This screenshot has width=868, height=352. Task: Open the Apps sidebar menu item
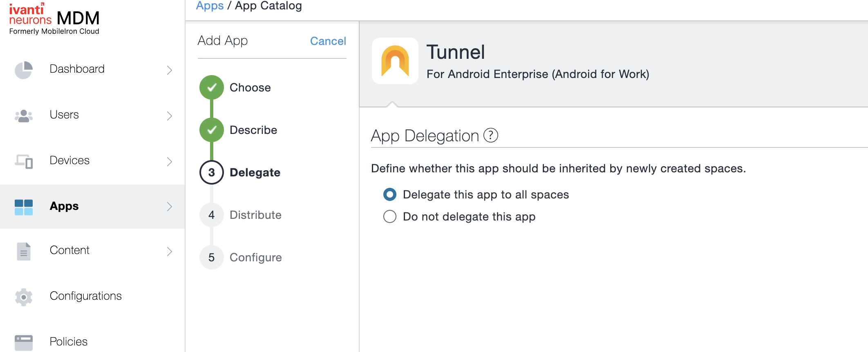coord(64,206)
